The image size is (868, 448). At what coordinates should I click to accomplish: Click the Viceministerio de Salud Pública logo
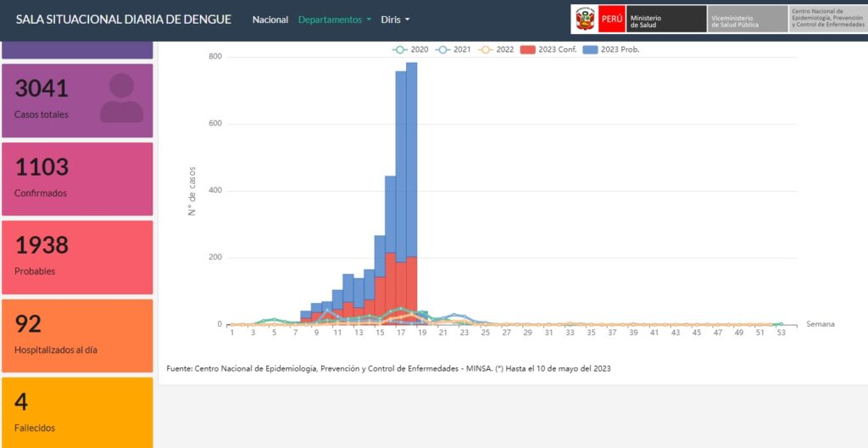pos(748,19)
